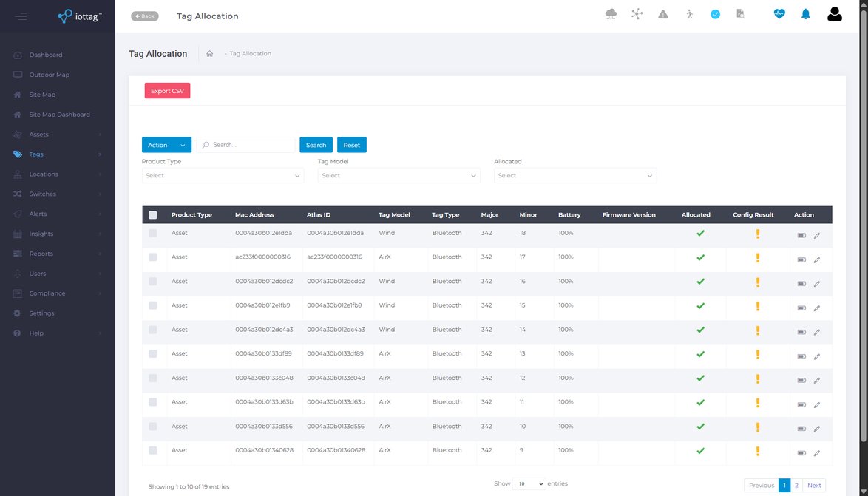The width and height of the screenshot is (868, 496).
Task: Toggle the select-all checkbox in table header
Action: coord(153,215)
